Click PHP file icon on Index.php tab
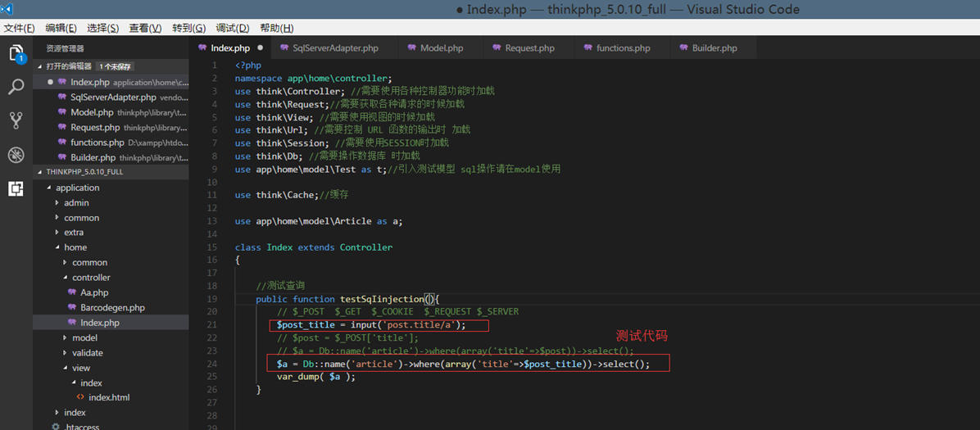The height and width of the screenshot is (430, 980). pos(202,48)
